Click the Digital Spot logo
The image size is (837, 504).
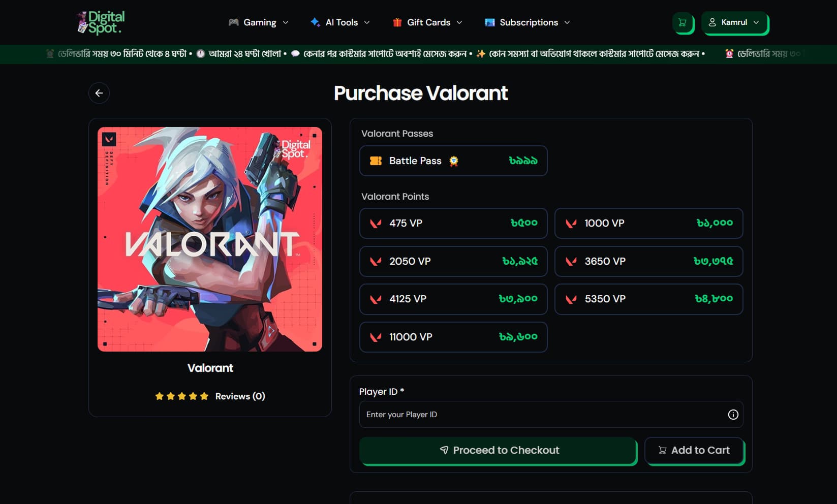[x=101, y=22]
